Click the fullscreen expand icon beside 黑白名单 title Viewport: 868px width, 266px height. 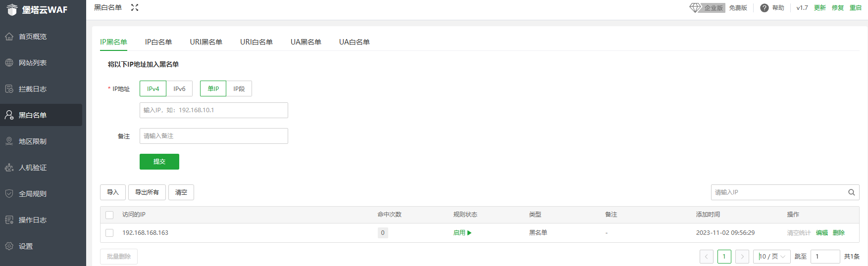click(135, 7)
